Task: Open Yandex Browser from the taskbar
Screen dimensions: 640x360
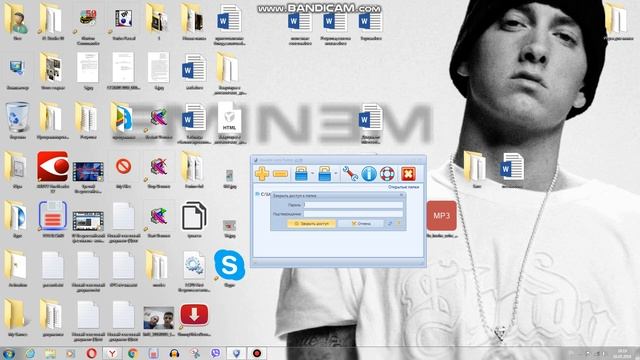Action: point(112,353)
